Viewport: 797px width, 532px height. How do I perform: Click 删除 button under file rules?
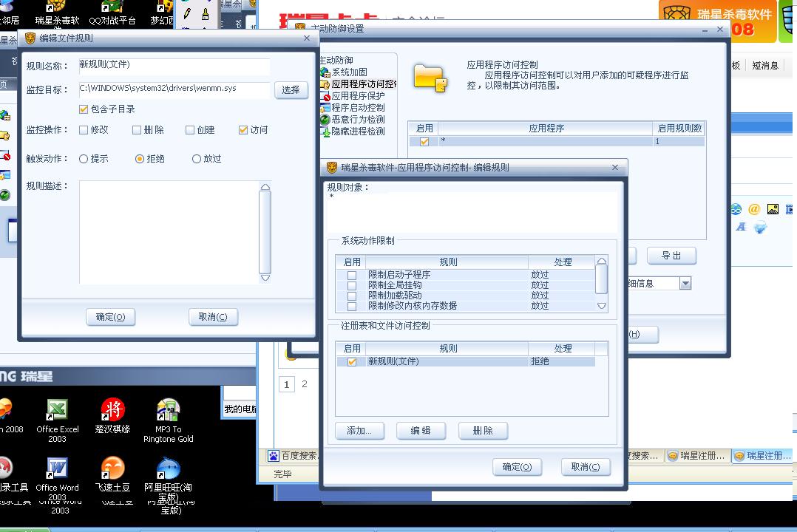pos(483,431)
